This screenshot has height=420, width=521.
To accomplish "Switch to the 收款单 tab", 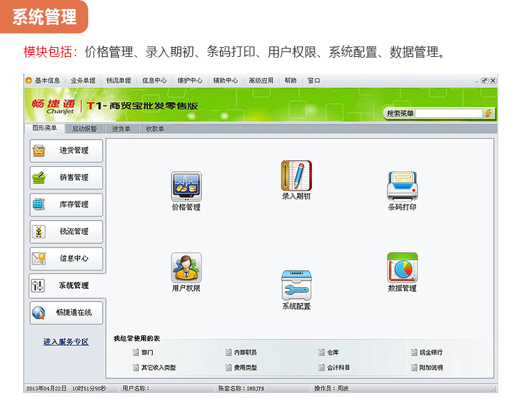I will 155,129.
